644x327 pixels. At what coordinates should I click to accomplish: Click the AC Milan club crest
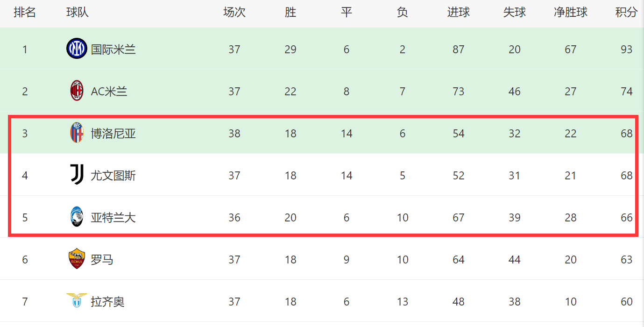pos(77,91)
